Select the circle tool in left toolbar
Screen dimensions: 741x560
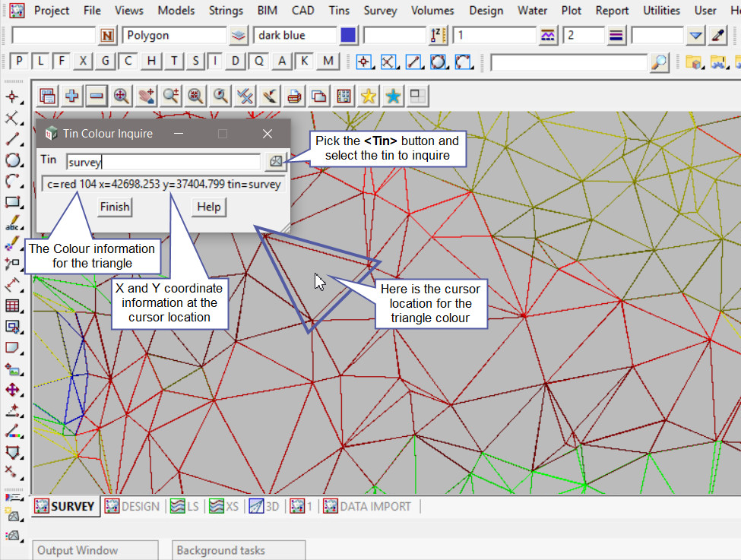tap(13, 160)
